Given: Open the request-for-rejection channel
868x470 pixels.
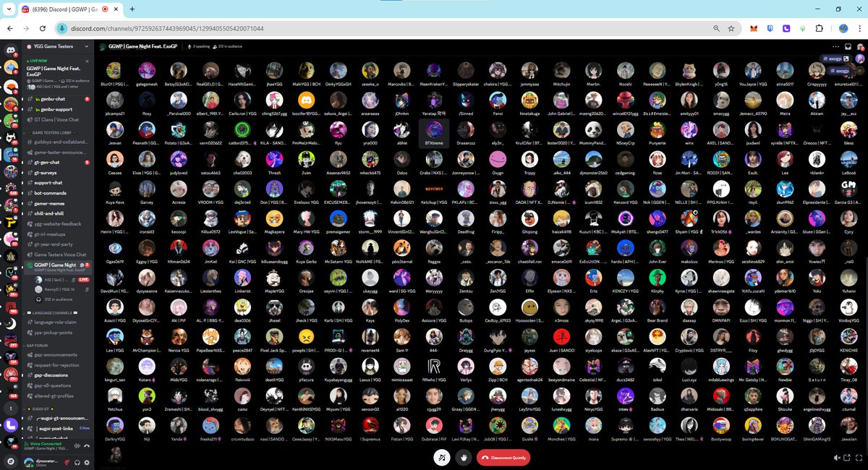Looking at the screenshot, I should coord(59,365).
